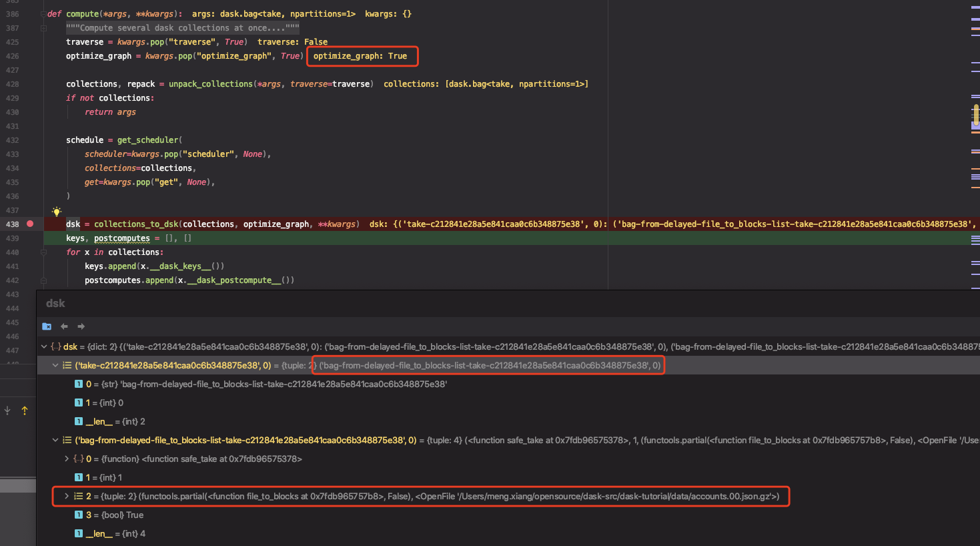Collapse the 'take-c212841e...' tuple node

coord(55,365)
